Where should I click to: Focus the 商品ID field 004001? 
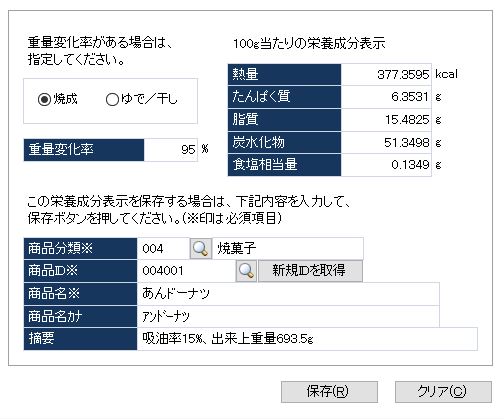tap(186, 271)
